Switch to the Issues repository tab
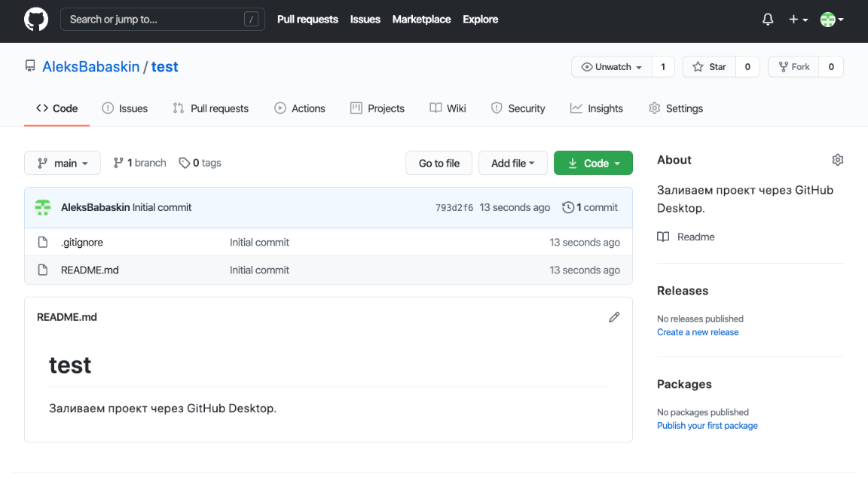The width and height of the screenshot is (868, 495). [125, 108]
